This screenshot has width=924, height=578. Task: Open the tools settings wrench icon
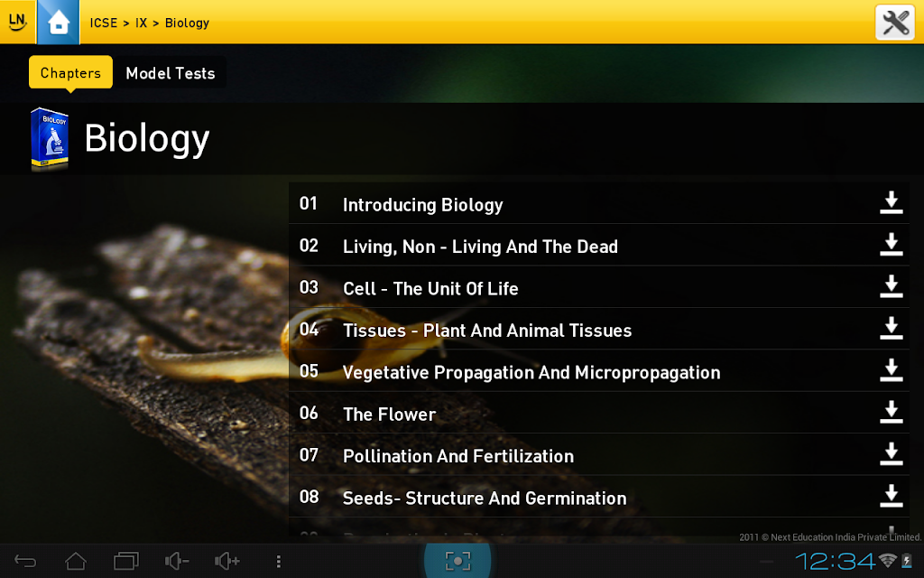(x=894, y=23)
